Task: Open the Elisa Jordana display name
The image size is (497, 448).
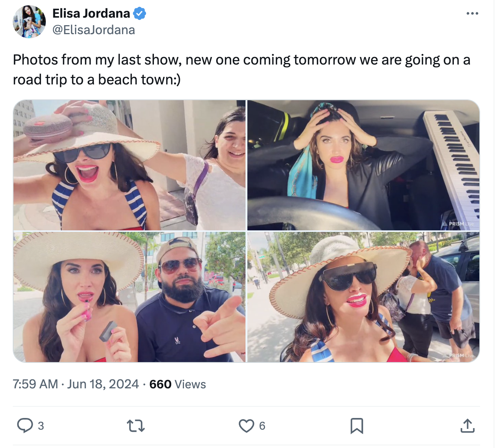Action: 91,14
